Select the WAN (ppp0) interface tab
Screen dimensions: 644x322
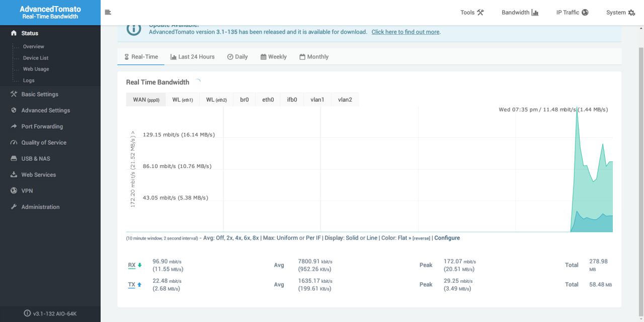(x=146, y=100)
